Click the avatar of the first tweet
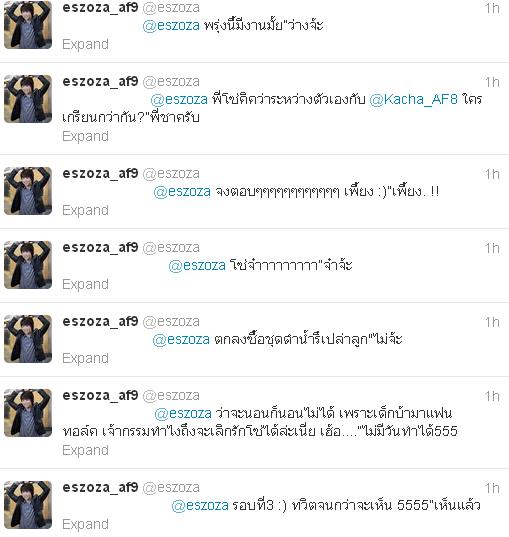The width and height of the screenshot is (509, 537). 28,25
